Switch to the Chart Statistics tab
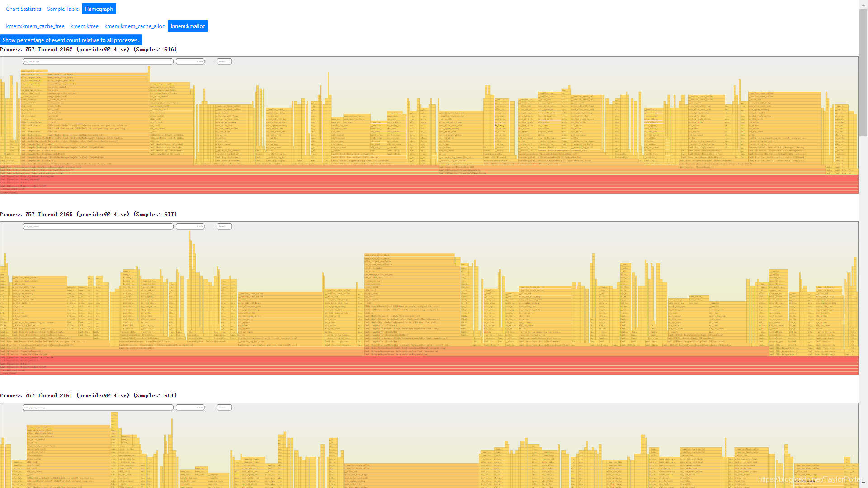This screenshot has width=868, height=488. point(24,9)
